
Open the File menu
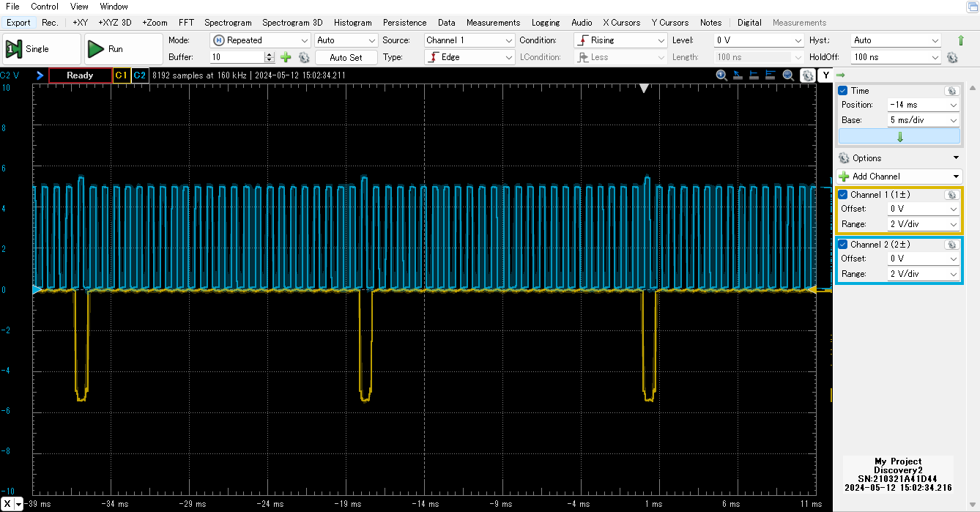pos(12,7)
